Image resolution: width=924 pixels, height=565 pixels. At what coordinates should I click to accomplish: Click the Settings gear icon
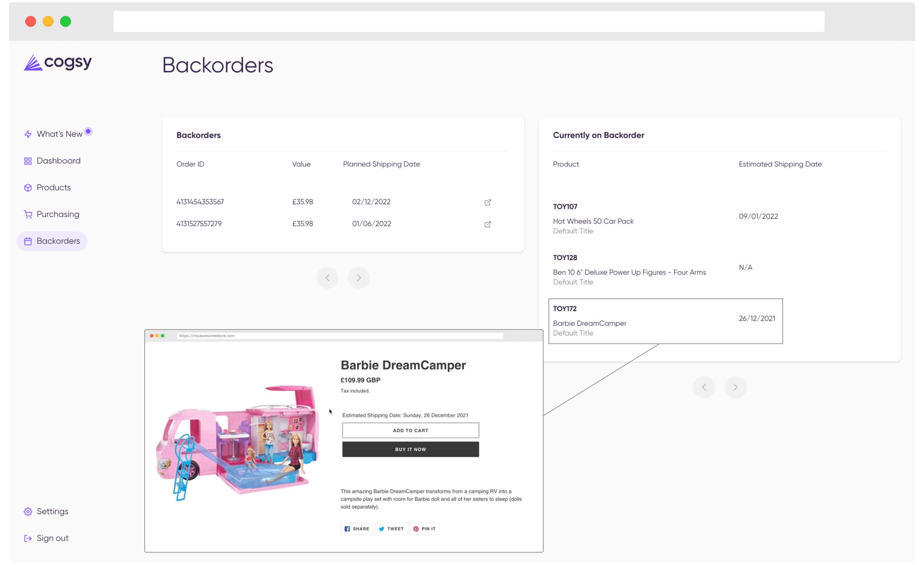(28, 511)
